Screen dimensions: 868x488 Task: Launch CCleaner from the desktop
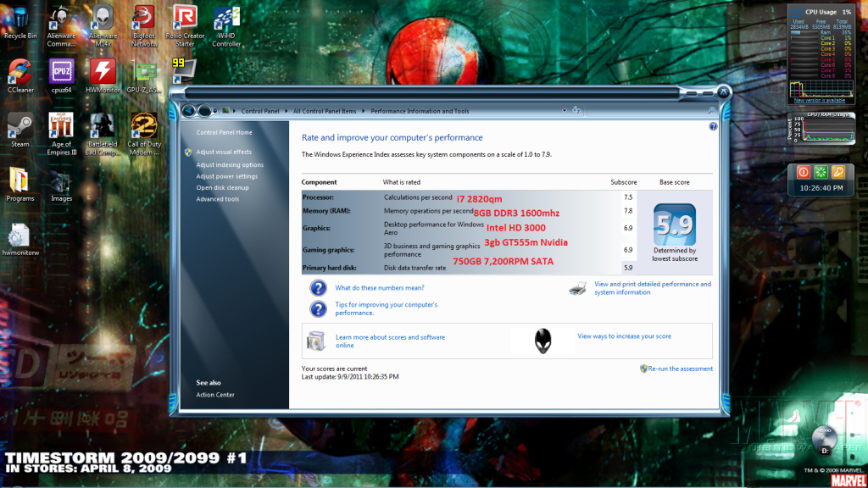pyautogui.click(x=20, y=76)
